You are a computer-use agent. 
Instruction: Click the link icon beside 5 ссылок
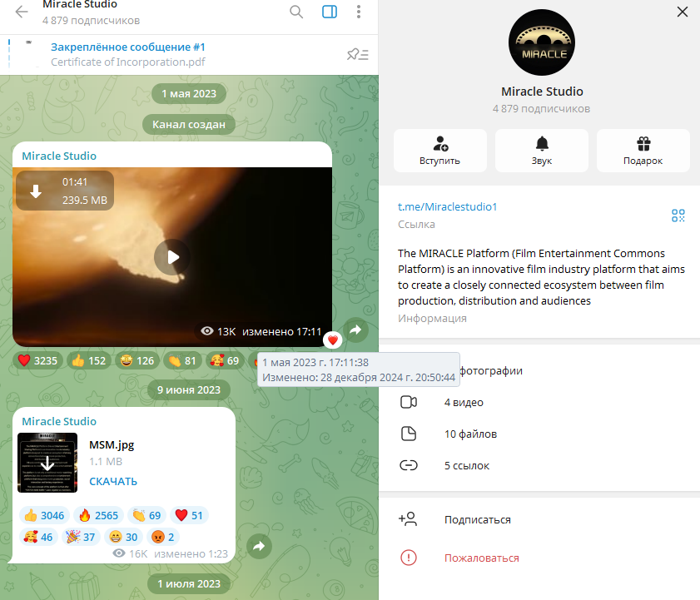point(409,466)
